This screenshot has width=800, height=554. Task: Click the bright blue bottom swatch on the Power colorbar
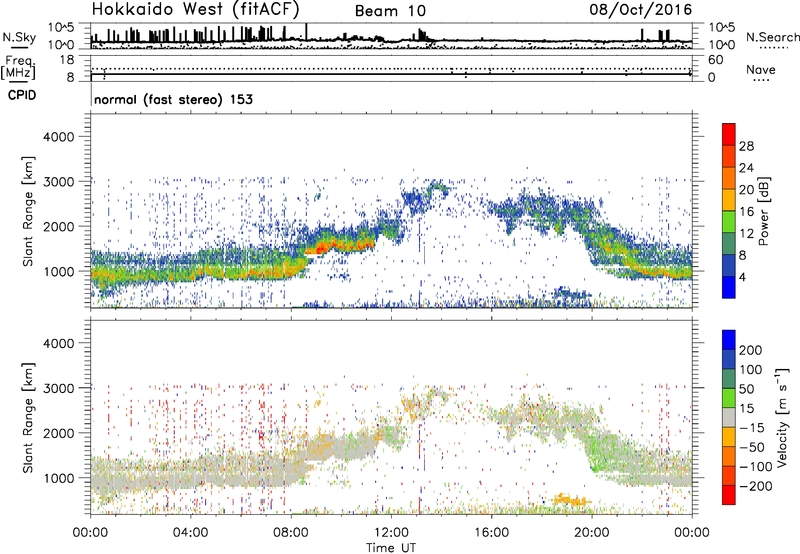point(729,287)
